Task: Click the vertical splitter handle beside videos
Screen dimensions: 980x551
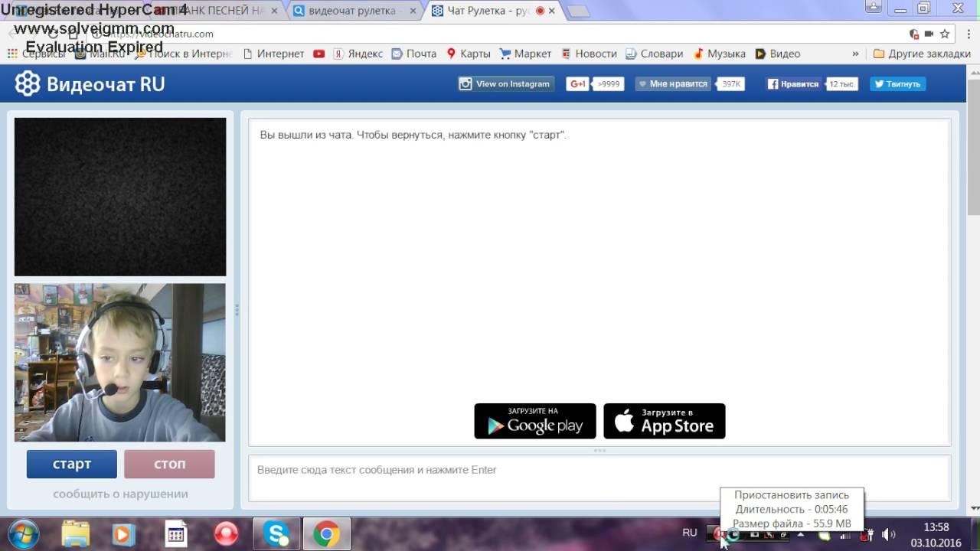Action: [237, 310]
